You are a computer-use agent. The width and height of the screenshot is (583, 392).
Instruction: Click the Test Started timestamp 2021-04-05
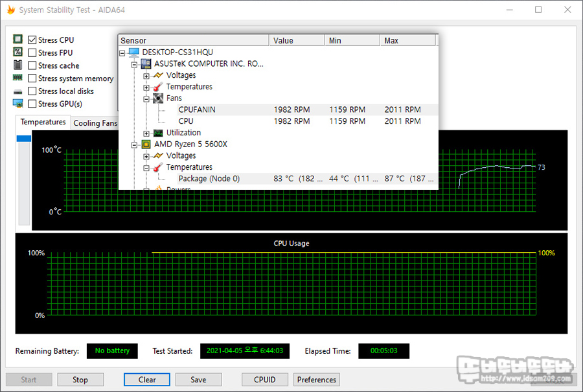pyautogui.click(x=245, y=351)
